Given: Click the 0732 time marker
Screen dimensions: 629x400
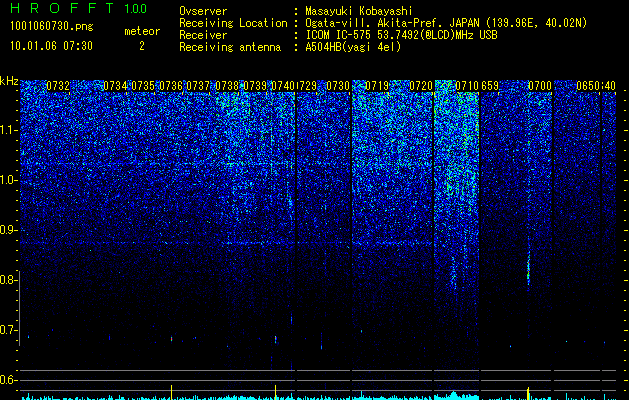Looking at the screenshot, I should (58, 86).
